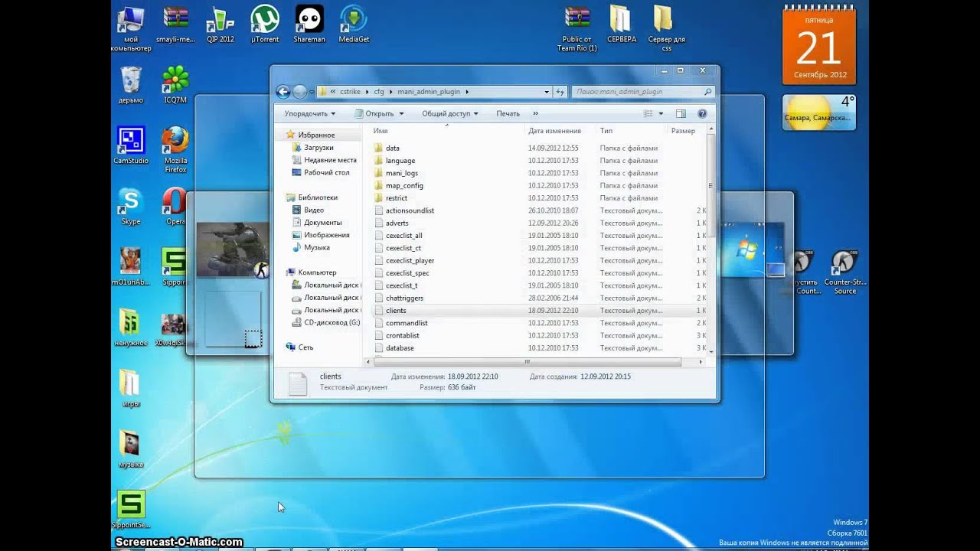Select Избранное in the navigation pane
This screenshot has width=980, height=551.
316,135
